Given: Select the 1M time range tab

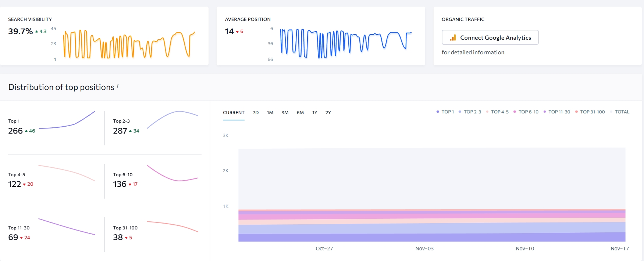Looking at the screenshot, I should [270, 113].
